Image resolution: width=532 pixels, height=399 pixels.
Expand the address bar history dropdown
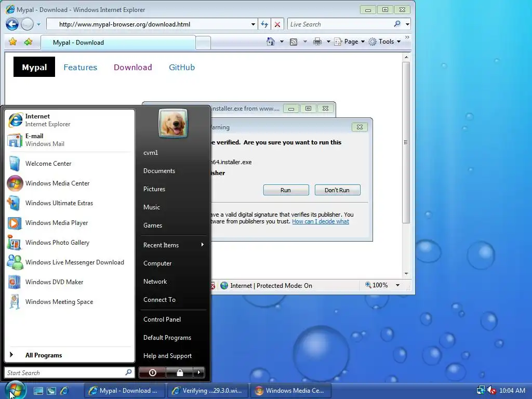tap(253, 24)
